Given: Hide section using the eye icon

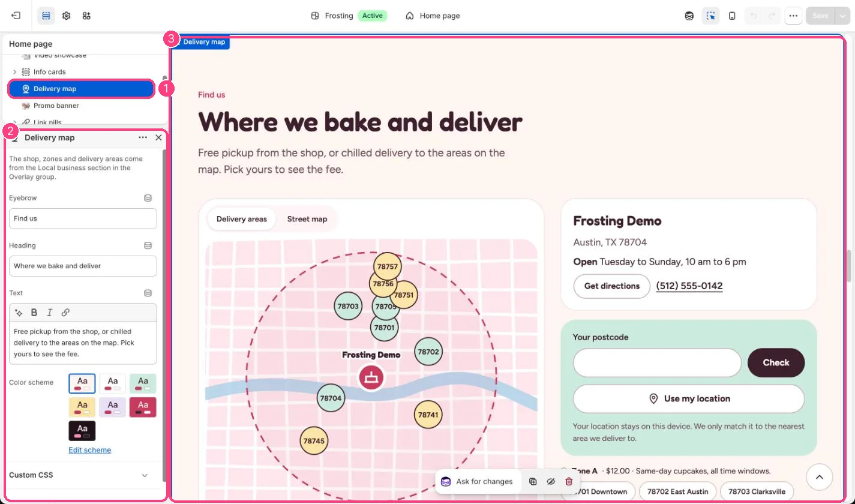Looking at the screenshot, I should pos(551,481).
